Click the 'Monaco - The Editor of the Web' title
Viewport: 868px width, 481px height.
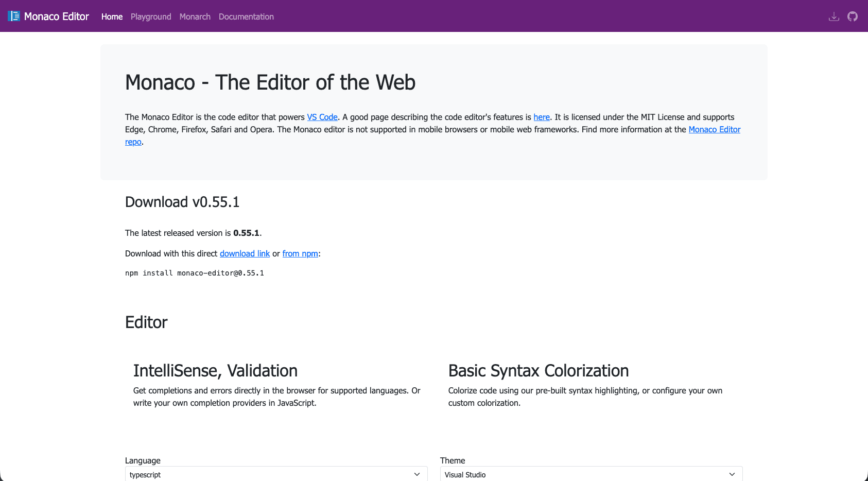point(270,82)
